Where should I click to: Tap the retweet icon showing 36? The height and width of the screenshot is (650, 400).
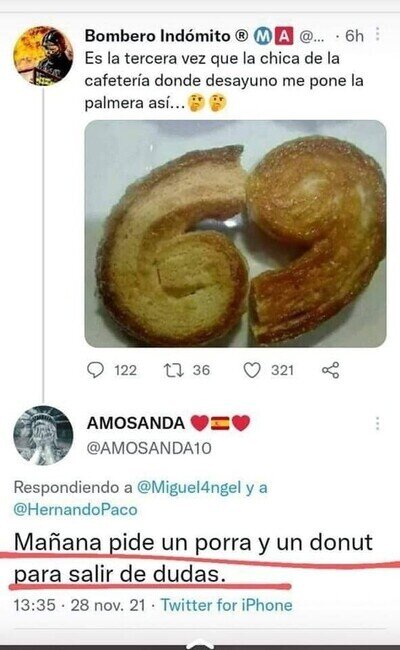pos(174,370)
